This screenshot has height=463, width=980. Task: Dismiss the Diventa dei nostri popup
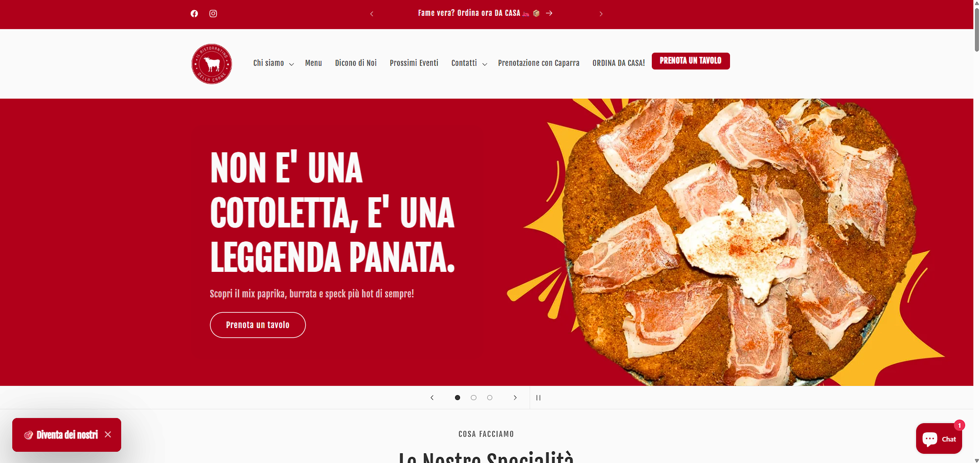click(108, 434)
